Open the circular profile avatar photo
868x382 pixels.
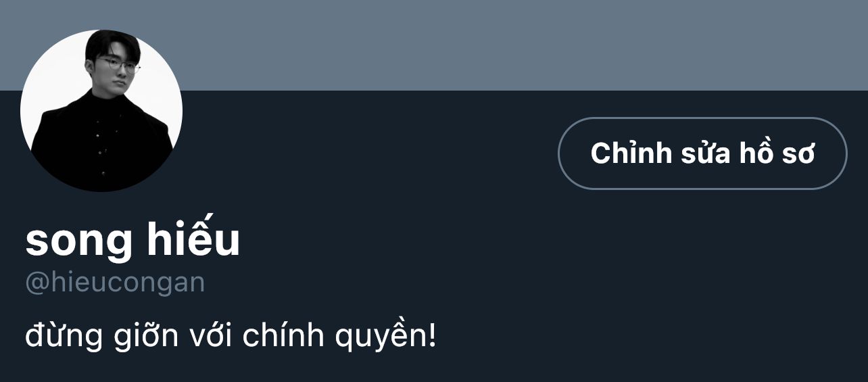[x=101, y=111]
